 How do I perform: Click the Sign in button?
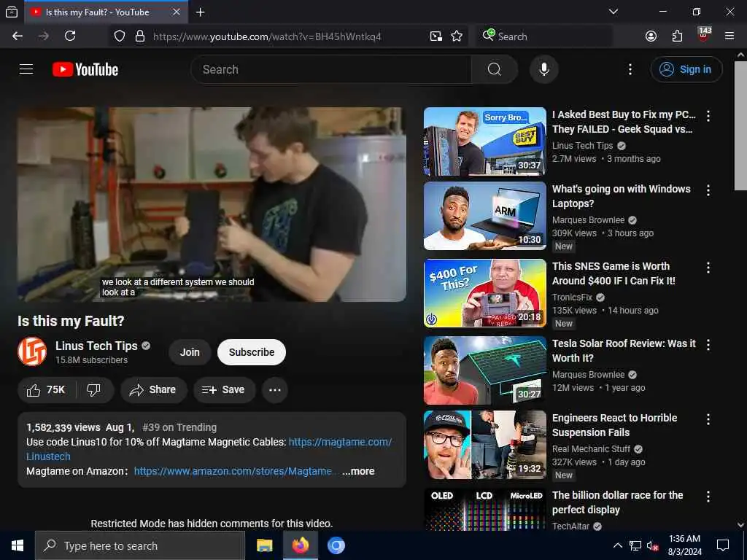coord(686,69)
